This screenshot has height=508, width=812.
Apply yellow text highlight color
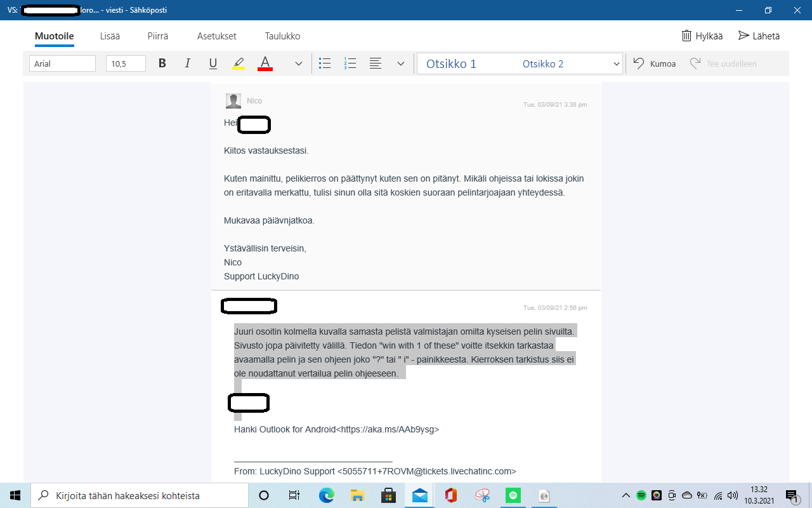tap(239, 63)
